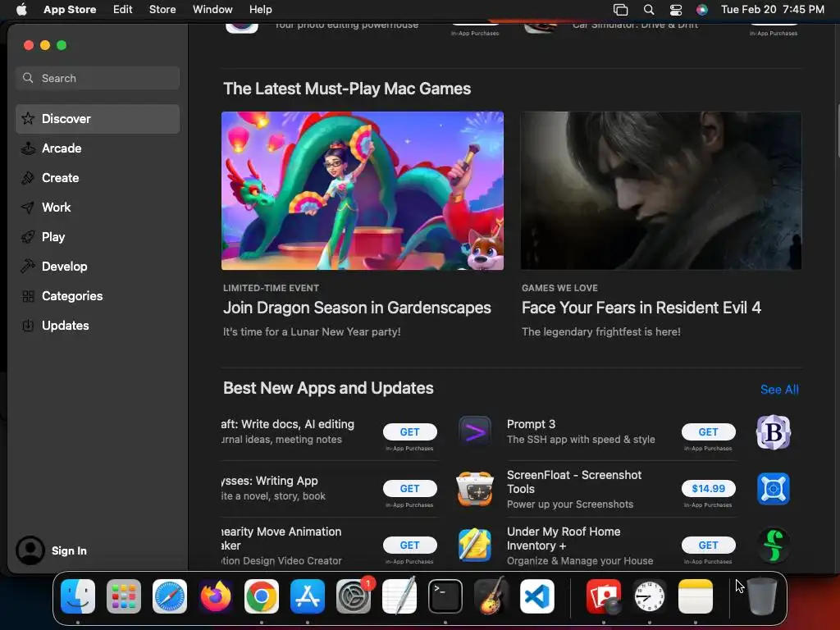Select the Develop section
Screen dimensions: 840x630
pos(98,267)
